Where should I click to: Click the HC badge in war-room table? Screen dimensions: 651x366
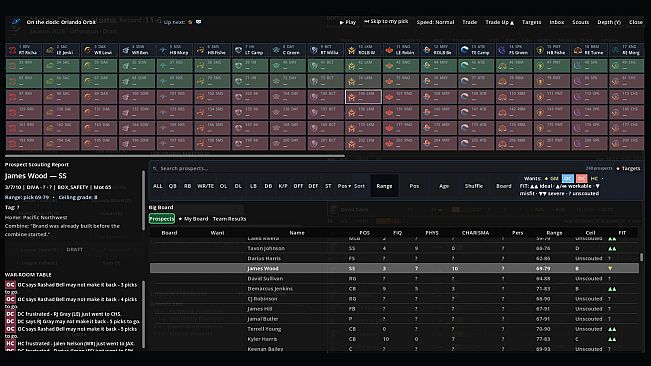pos(10,344)
